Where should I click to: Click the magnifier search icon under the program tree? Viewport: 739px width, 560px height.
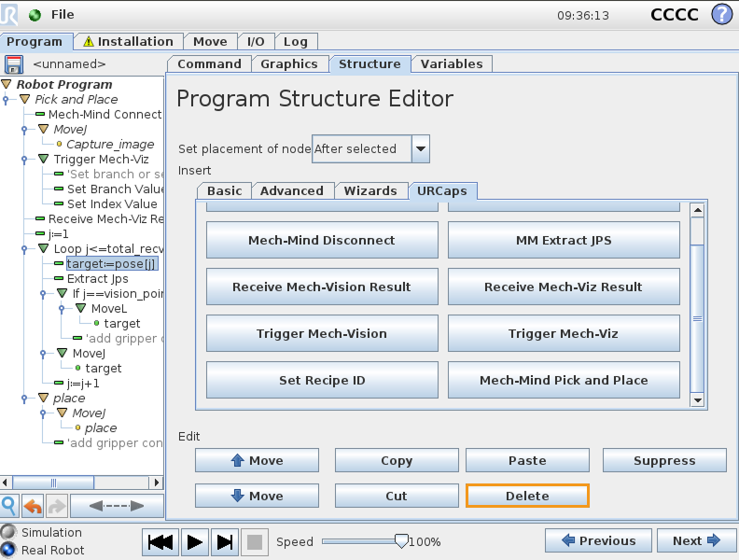[x=9, y=506]
